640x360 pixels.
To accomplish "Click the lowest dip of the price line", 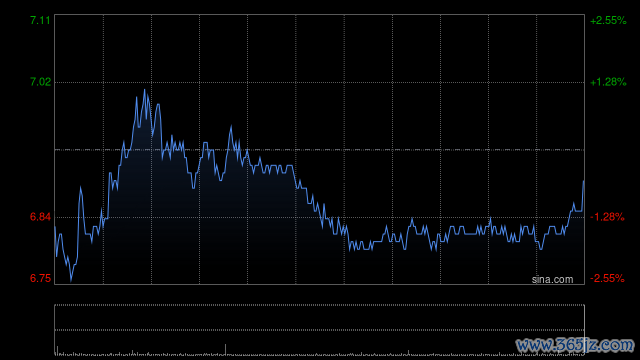I will [71, 281].
